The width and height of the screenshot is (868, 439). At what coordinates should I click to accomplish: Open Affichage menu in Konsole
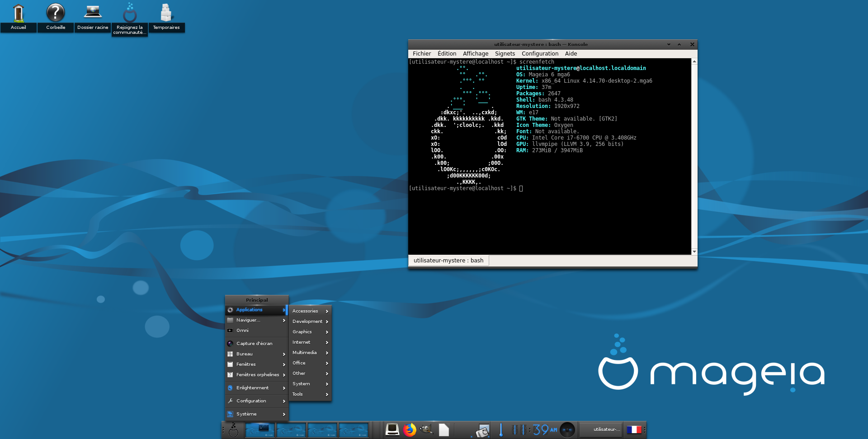pos(476,53)
